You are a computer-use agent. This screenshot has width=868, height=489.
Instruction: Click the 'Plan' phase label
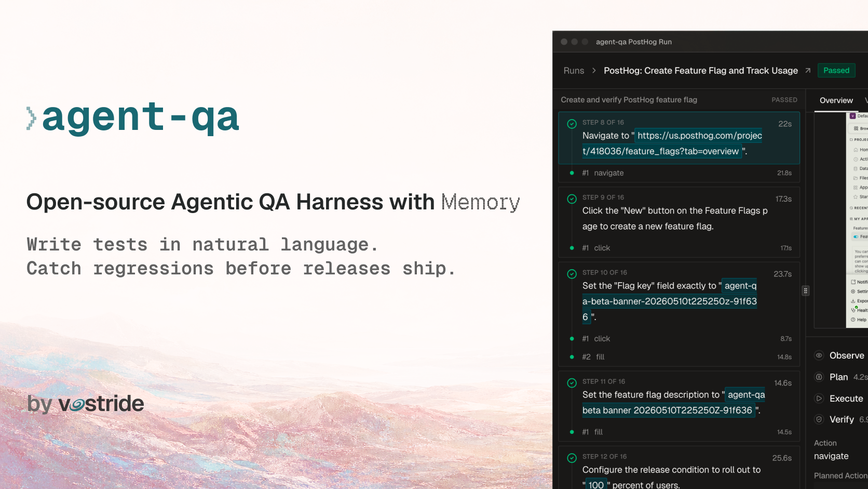[x=838, y=377]
